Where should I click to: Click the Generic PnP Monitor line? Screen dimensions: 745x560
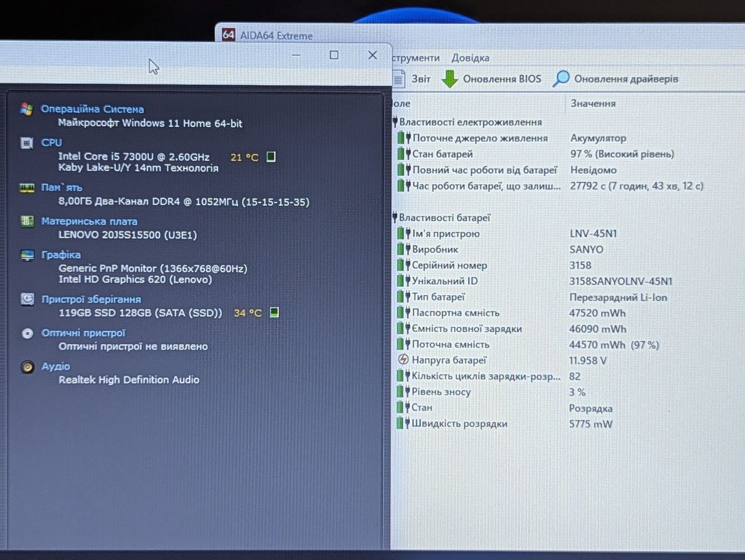(153, 268)
